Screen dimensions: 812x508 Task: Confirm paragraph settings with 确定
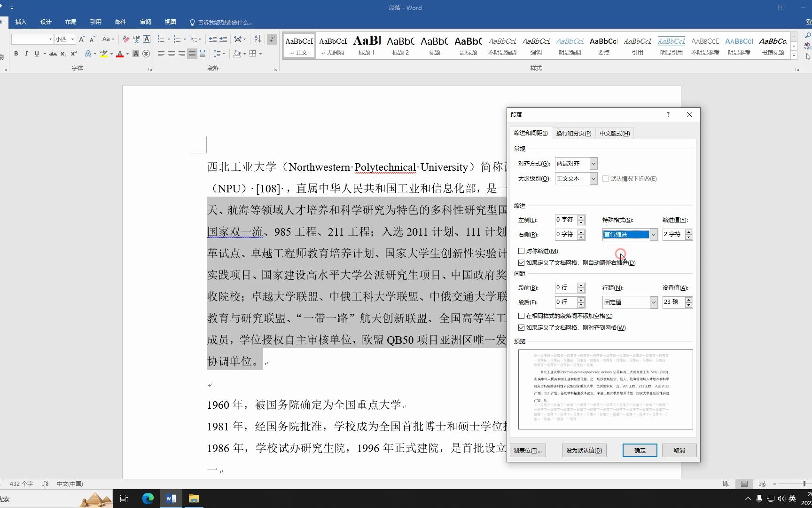(640, 451)
